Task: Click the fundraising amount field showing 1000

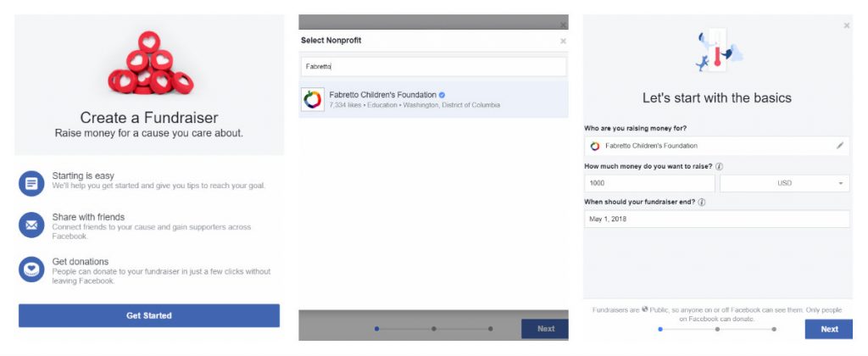Action: (x=649, y=183)
